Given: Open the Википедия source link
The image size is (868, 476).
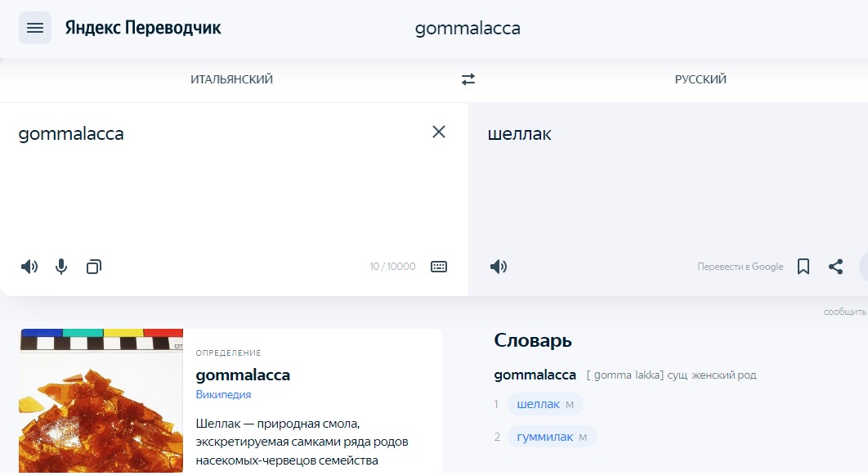Looking at the screenshot, I should click(x=223, y=394).
